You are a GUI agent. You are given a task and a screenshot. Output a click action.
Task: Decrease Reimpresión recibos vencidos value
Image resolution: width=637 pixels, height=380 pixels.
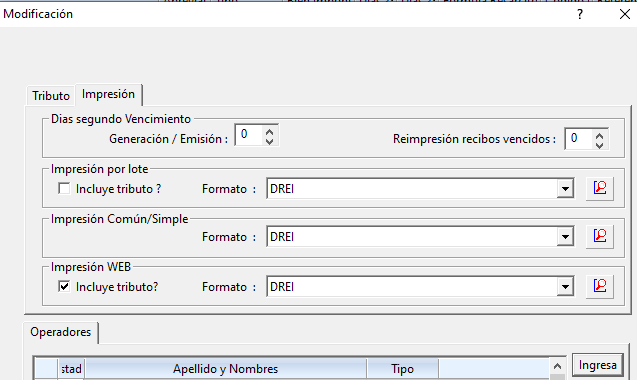pos(599,145)
